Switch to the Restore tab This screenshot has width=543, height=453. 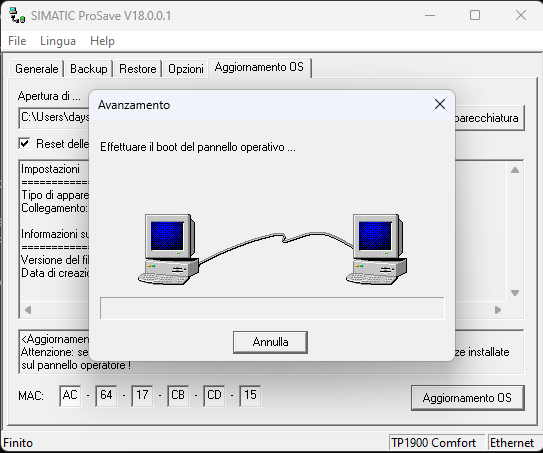[x=137, y=69]
